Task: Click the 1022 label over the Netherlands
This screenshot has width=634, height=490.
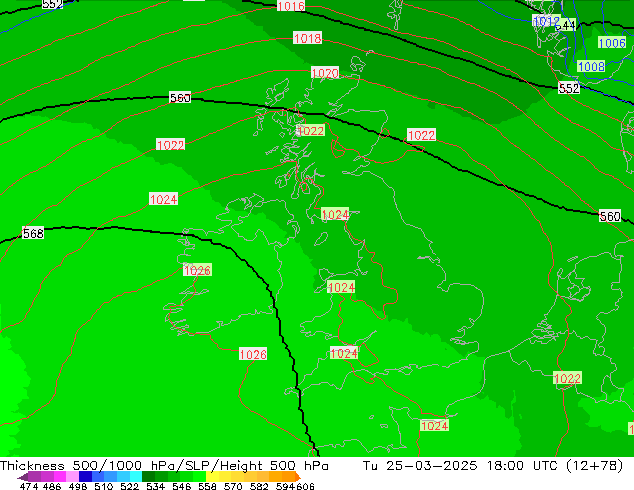Action: coord(567,378)
